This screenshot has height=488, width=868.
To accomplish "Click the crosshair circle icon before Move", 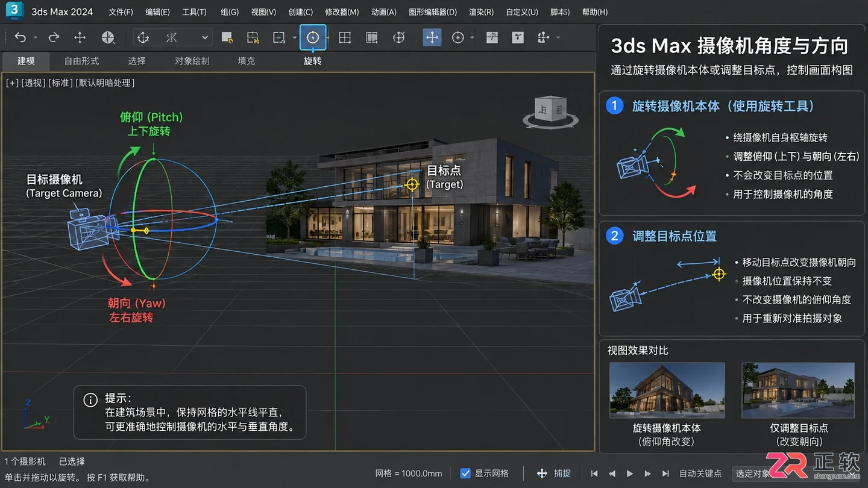I will click(398, 37).
